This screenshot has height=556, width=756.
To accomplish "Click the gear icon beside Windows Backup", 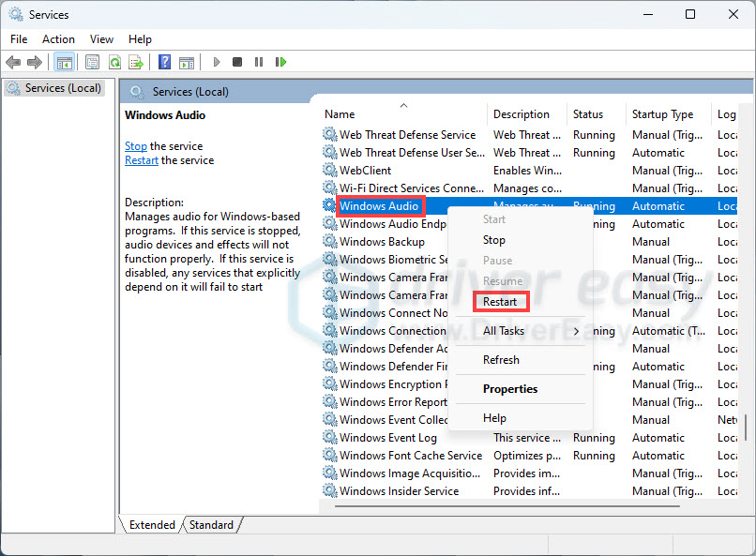I will [x=330, y=241].
